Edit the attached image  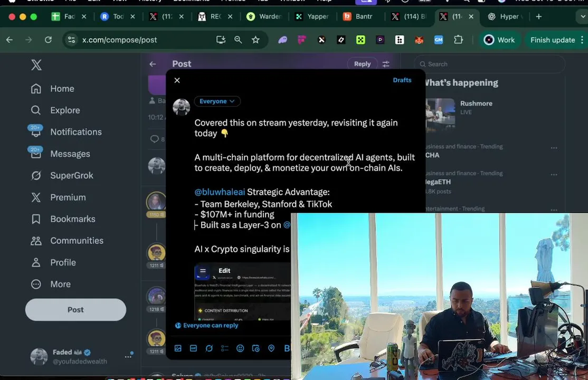(224, 271)
